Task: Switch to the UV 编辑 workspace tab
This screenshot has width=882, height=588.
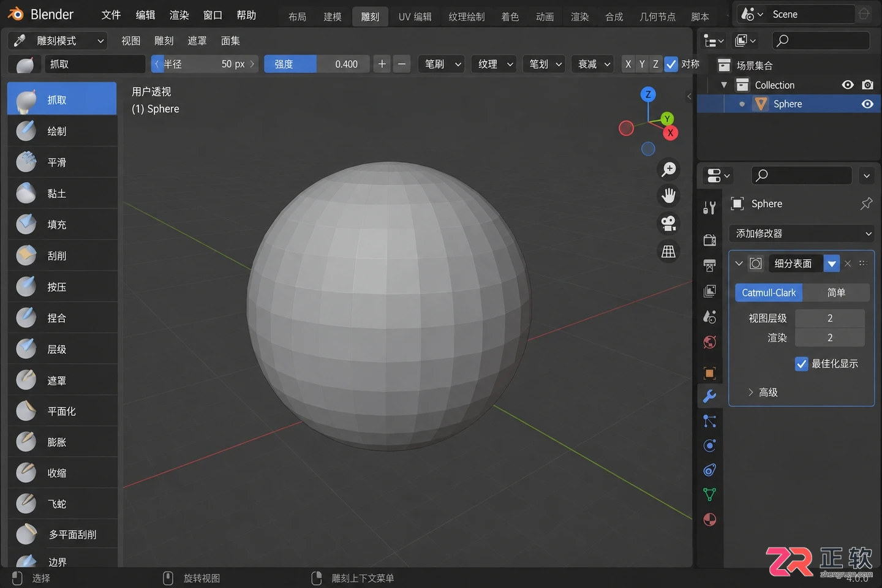Action: click(x=415, y=17)
